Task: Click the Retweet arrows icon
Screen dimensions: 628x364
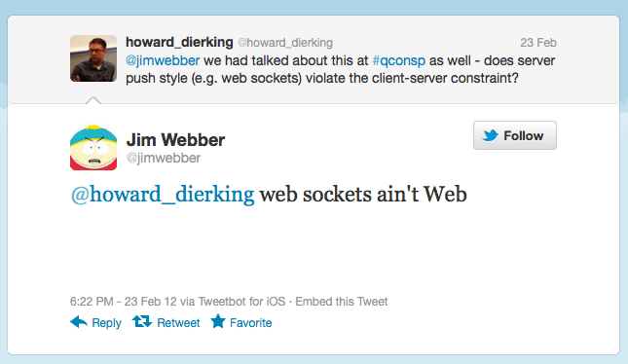Action: coord(142,321)
